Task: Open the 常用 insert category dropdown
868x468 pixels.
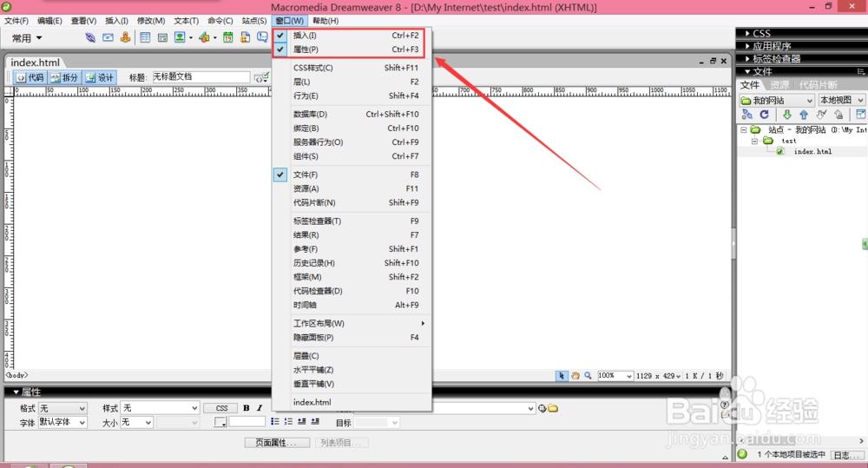Action: click(27, 38)
